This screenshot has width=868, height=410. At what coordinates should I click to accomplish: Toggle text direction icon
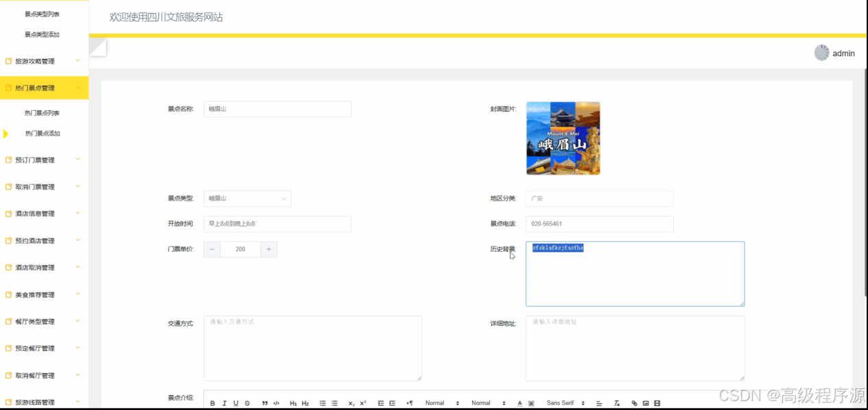click(x=410, y=403)
